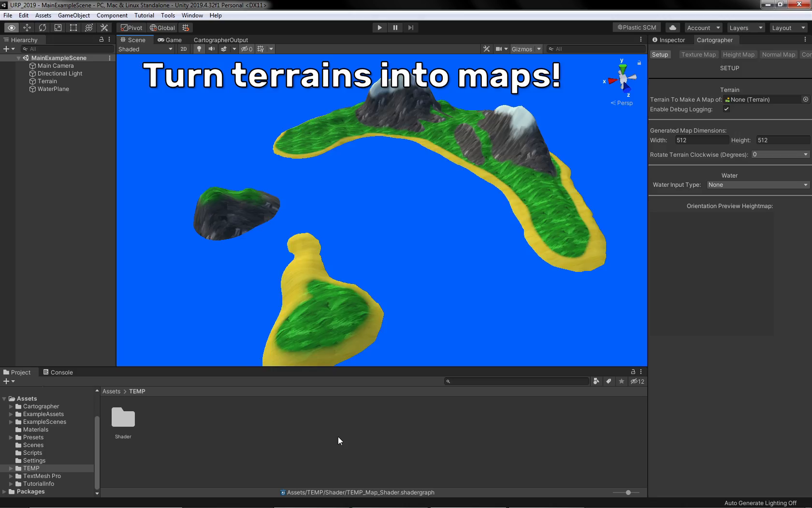Lock the Hierarchy panel

coord(101,40)
